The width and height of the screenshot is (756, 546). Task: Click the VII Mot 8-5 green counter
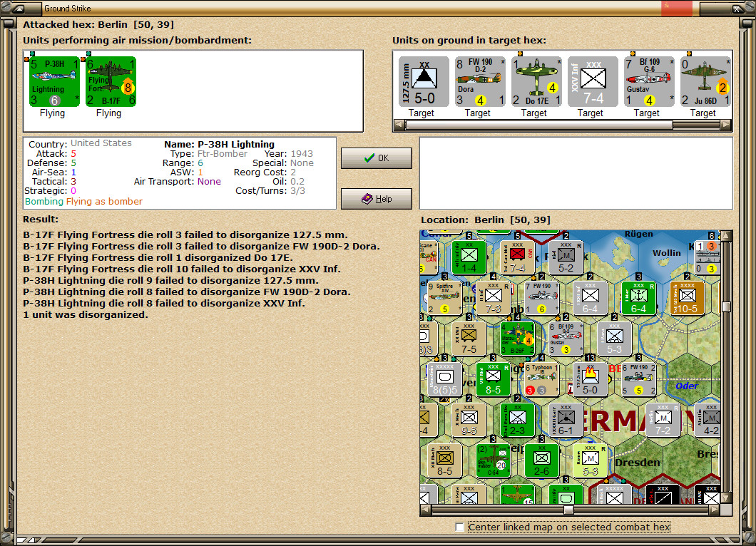click(493, 379)
